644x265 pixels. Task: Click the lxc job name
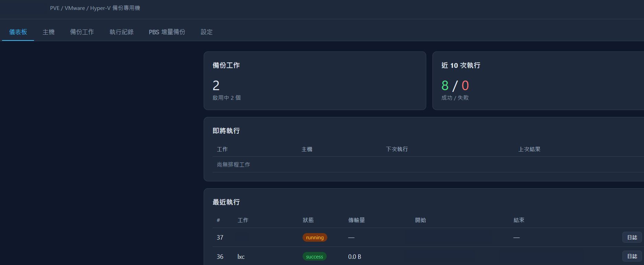click(x=241, y=256)
